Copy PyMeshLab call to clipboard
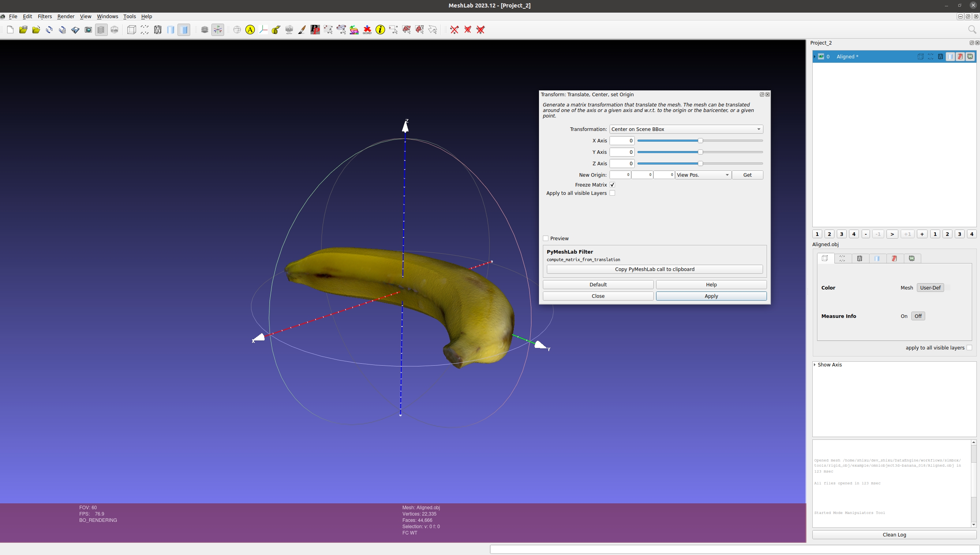 pos(654,269)
